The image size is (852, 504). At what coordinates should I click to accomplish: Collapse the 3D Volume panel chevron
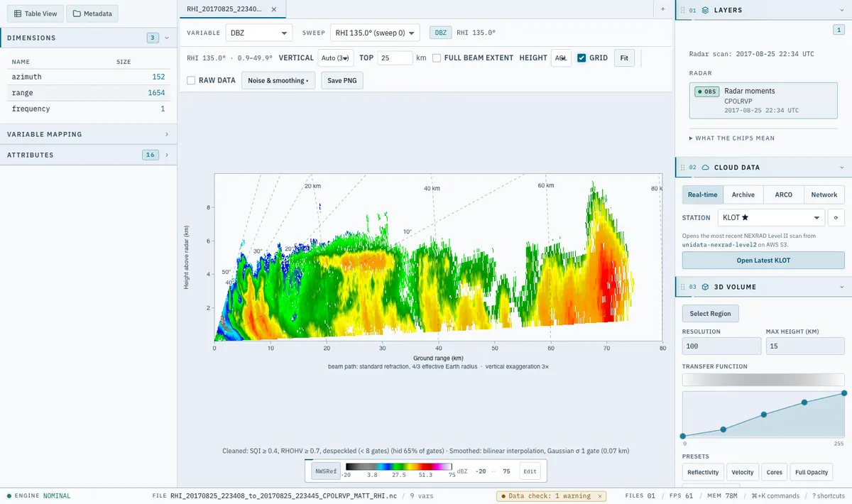[841, 287]
